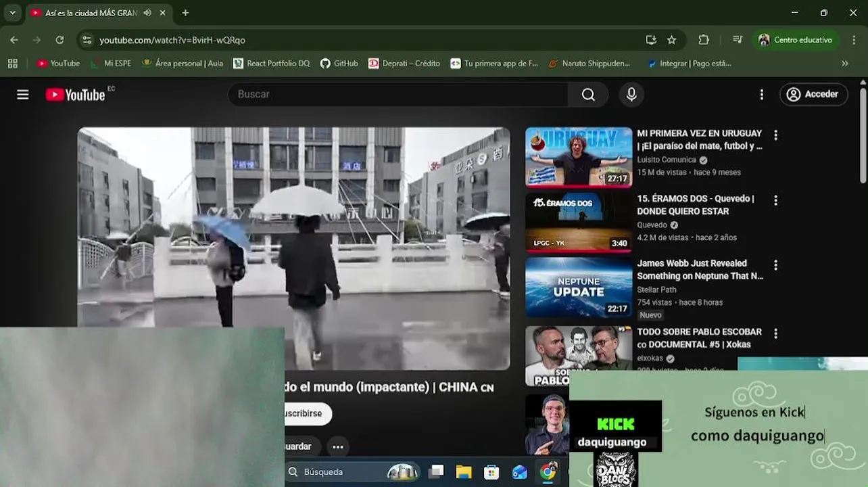Open Microsoft Store from taskbar

[491, 471]
